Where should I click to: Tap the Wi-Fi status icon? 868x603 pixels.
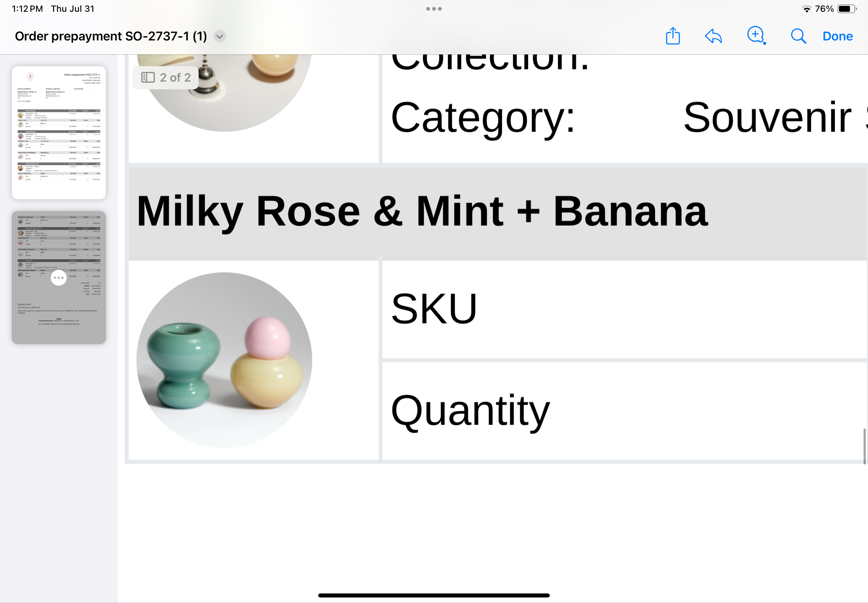pos(807,9)
